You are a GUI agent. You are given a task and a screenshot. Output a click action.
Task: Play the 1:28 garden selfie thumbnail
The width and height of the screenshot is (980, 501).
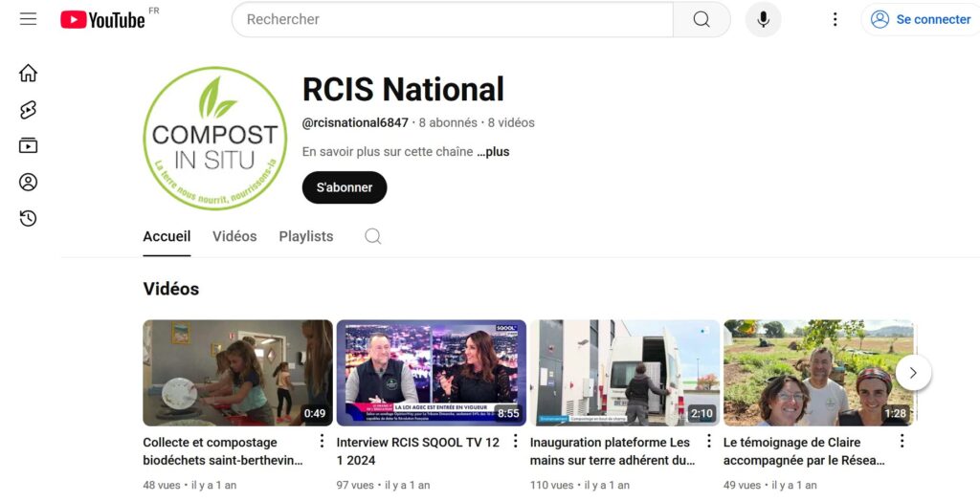point(819,373)
